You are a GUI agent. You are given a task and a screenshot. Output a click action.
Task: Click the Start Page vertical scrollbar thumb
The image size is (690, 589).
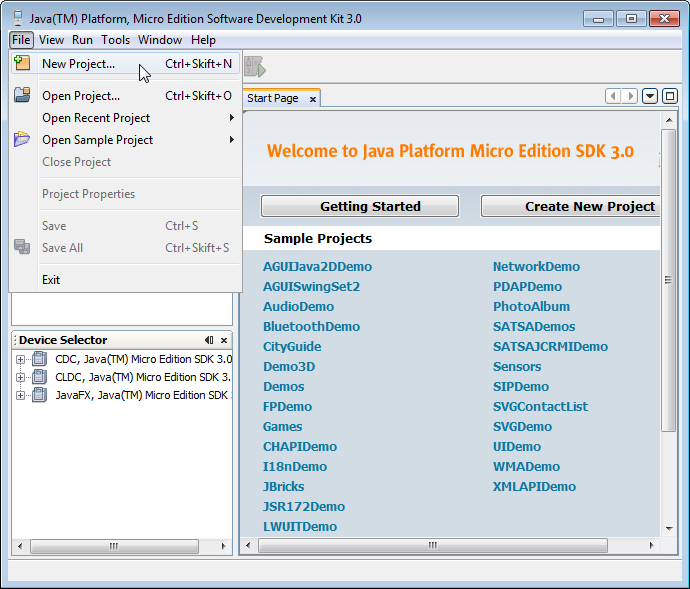point(668,280)
